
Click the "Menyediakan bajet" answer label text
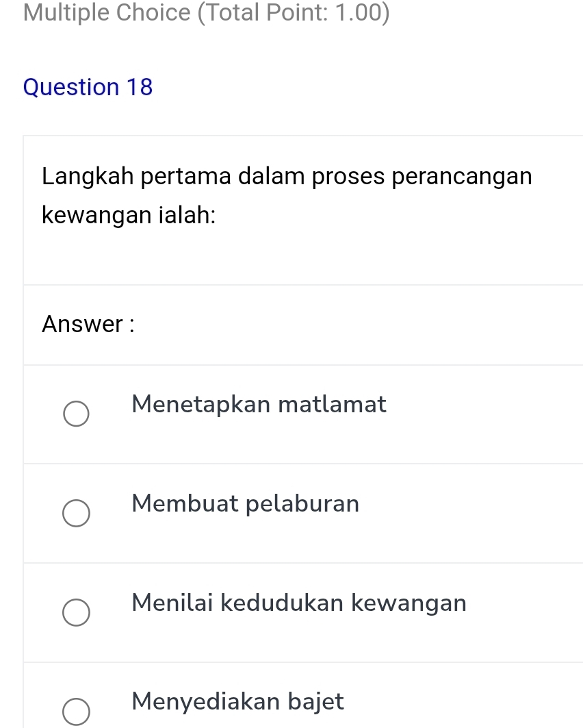tap(238, 702)
